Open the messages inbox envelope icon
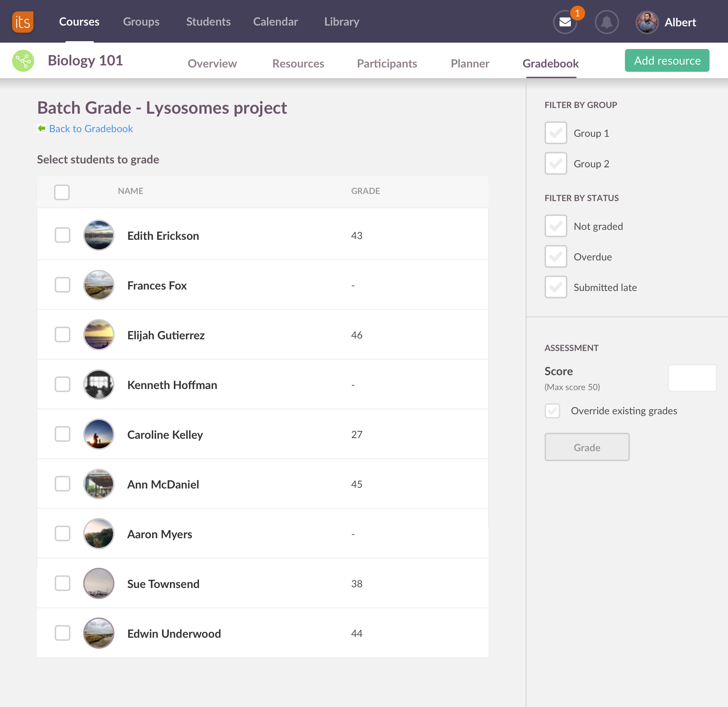The width and height of the screenshot is (728, 707). (564, 22)
